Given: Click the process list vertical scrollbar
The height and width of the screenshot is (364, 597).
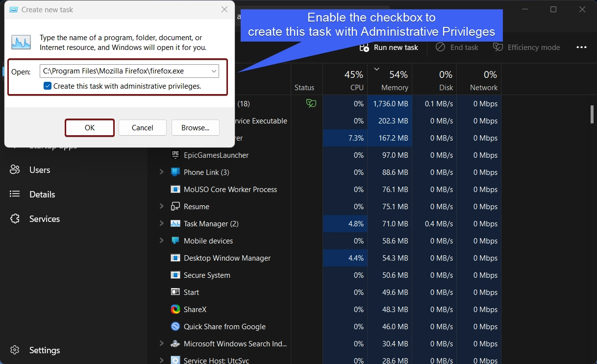Looking at the screenshot, I should tap(592, 114).
